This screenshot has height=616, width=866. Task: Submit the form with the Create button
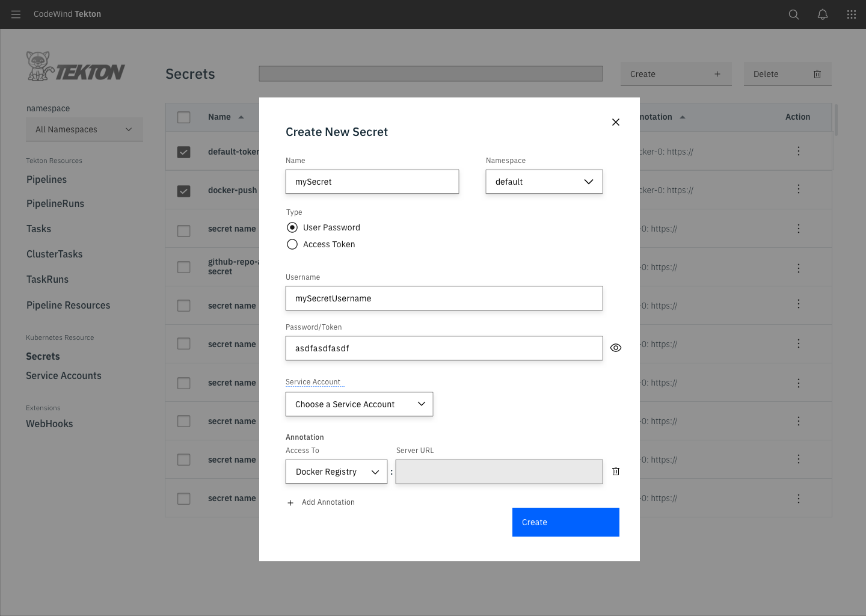pyautogui.click(x=565, y=522)
